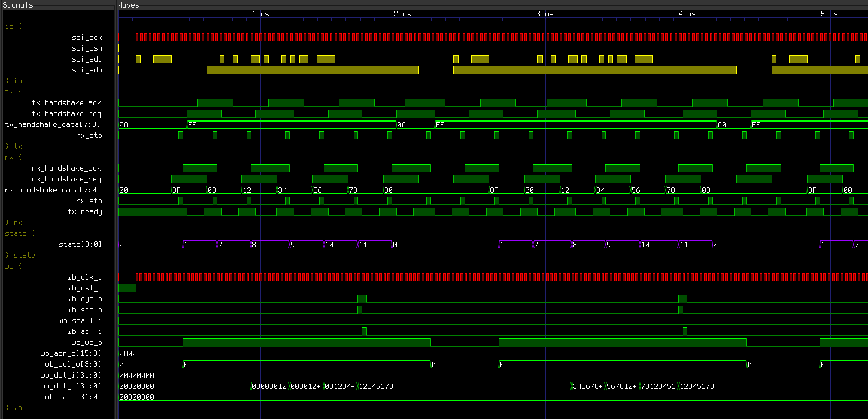Select the wb_sel_o[3:0] signal

tap(73, 364)
